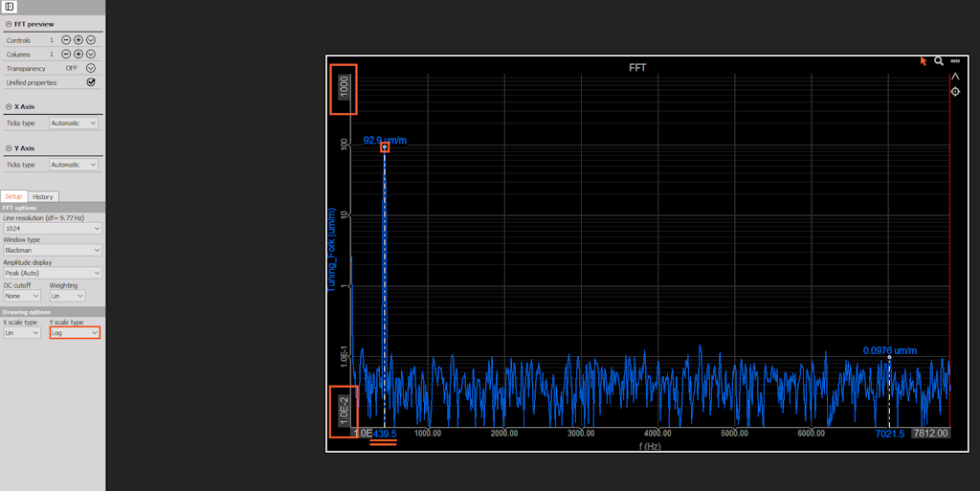
Task: Click the Y axis maximum value 1000
Action: [x=344, y=87]
